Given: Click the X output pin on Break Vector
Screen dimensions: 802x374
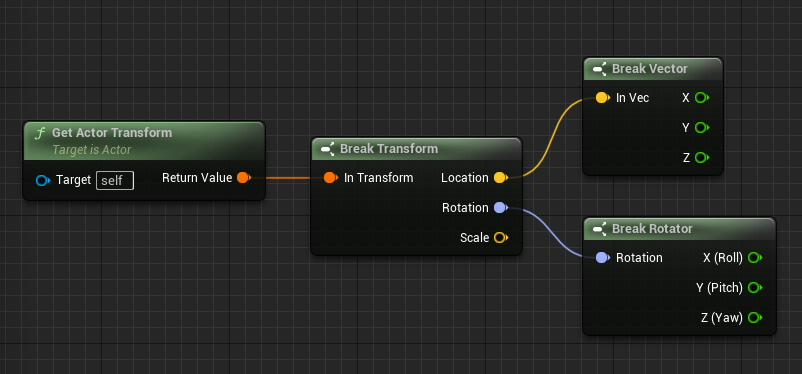Looking at the screenshot, I should pyautogui.click(x=702, y=98).
